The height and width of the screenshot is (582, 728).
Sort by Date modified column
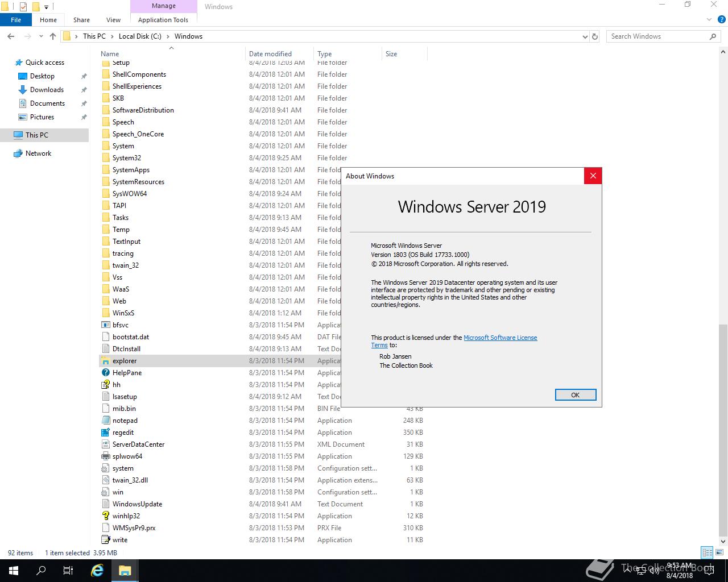point(279,54)
